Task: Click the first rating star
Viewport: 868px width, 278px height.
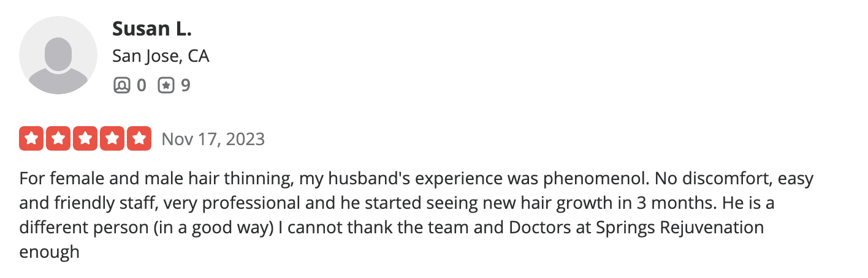Action: tap(31, 139)
